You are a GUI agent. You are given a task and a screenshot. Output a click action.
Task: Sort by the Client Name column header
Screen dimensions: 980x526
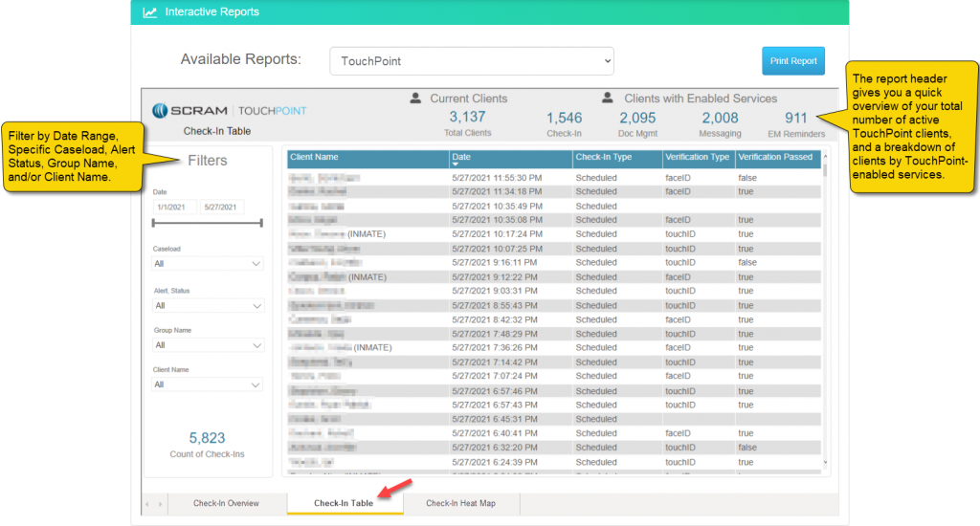tap(367, 158)
